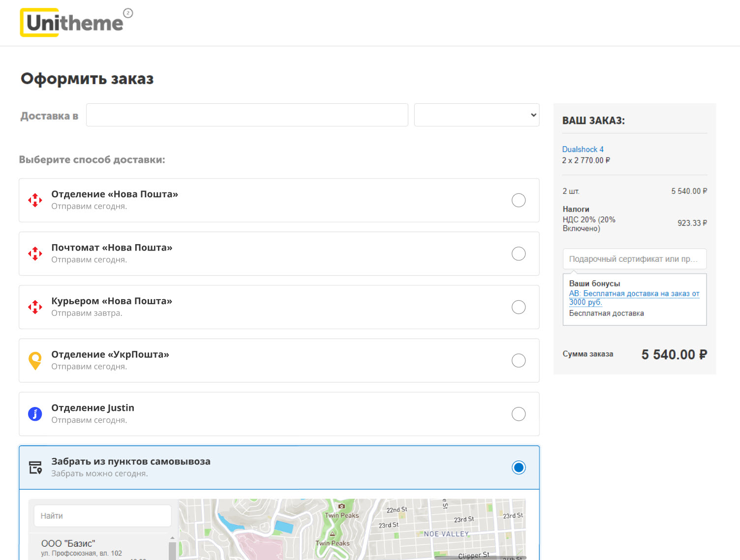Click the Nova Poshta courier logo icon
This screenshot has height=560, width=740.
click(x=35, y=307)
